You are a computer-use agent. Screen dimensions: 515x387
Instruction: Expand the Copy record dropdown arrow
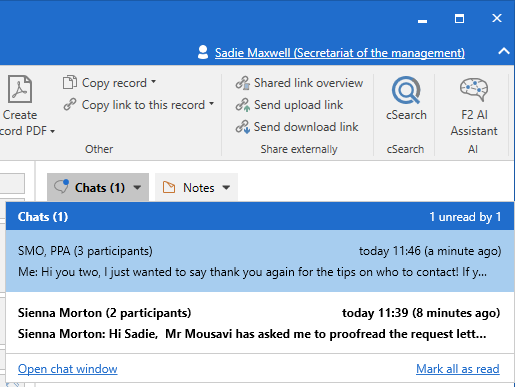pyautogui.click(x=153, y=81)
